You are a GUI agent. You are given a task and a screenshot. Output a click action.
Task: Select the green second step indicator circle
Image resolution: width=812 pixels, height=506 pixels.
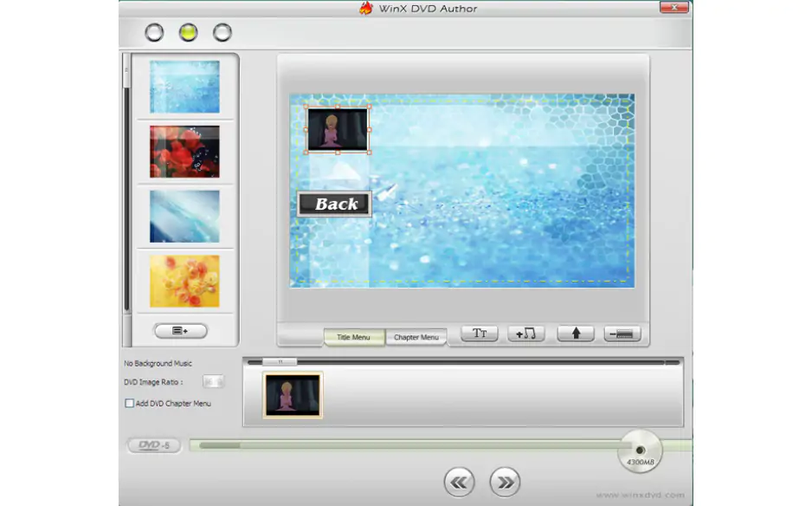pyautogui.click(x=188, y=33)
